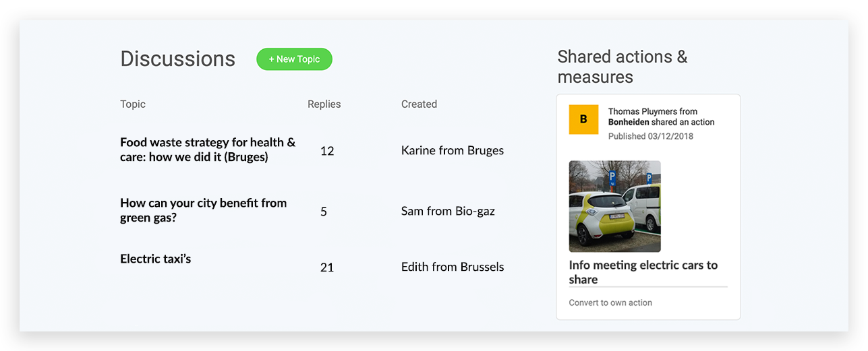This screenshot has height=351, width=868.
Task: Click the Topic column header
Action: 133,104
